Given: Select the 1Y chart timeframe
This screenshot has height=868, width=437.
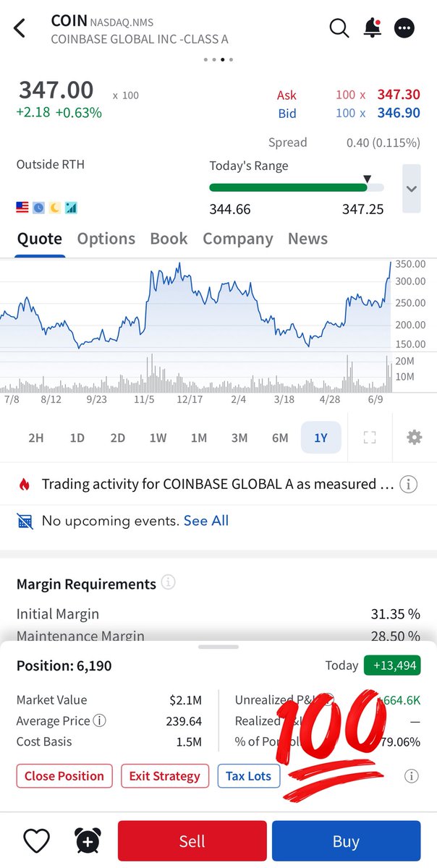Looking at the screenshot, I should tap(321, 438).
